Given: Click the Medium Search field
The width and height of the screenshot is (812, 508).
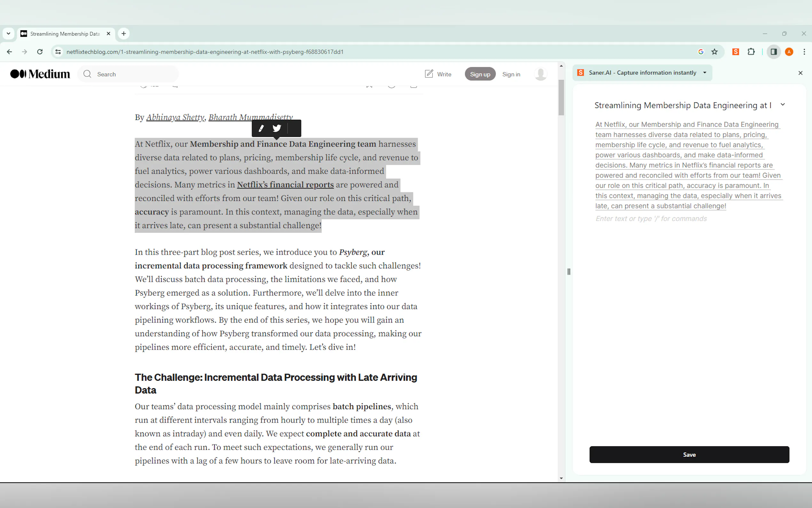Looking at the screenshot, I should point(128,74).
